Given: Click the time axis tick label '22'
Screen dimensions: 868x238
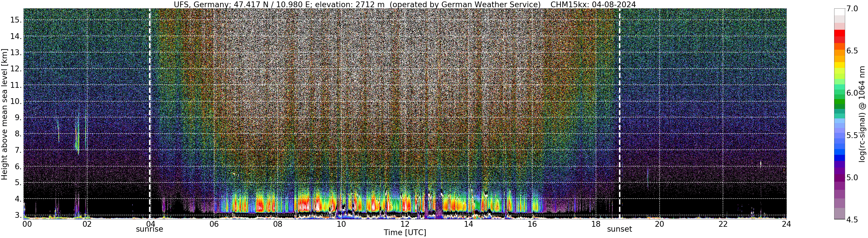Looking at the screenshot, I should click(x=723, y=224).
